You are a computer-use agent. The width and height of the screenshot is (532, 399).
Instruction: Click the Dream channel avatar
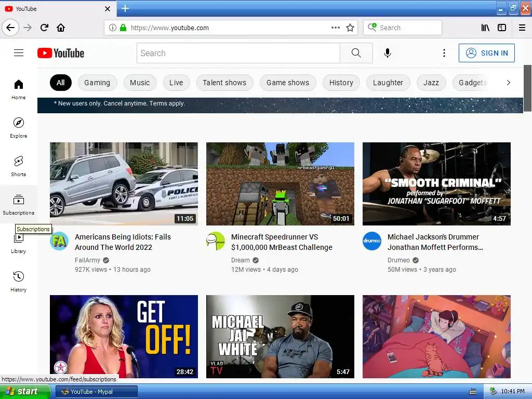[216, 241]
